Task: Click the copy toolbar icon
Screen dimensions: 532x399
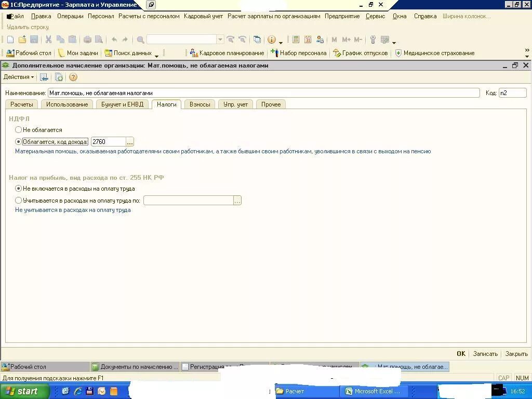Action: (60, 39)
